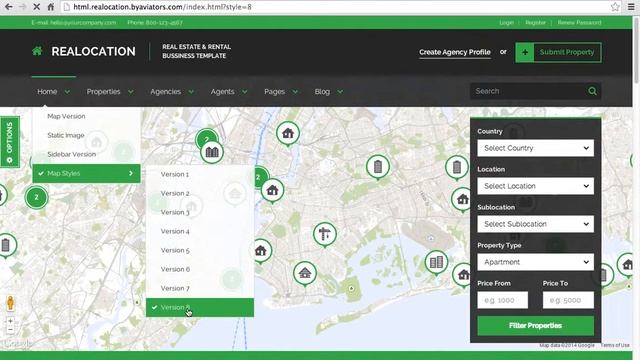Screen dimensions: 640x360
Task: Open the Options side panel
Action: (x=10, y=142)
